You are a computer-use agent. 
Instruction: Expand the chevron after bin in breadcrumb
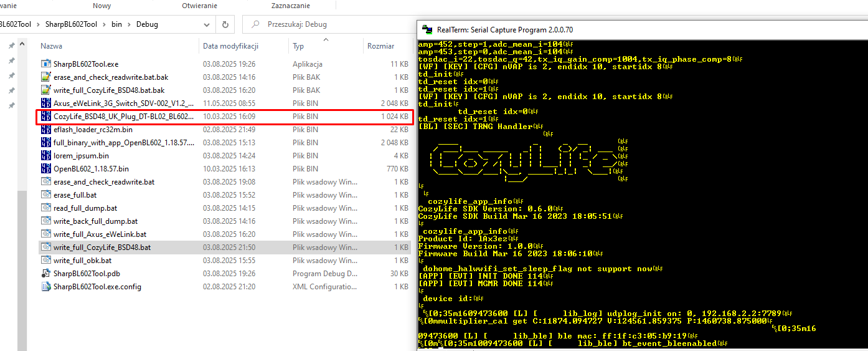coord(130,24)
